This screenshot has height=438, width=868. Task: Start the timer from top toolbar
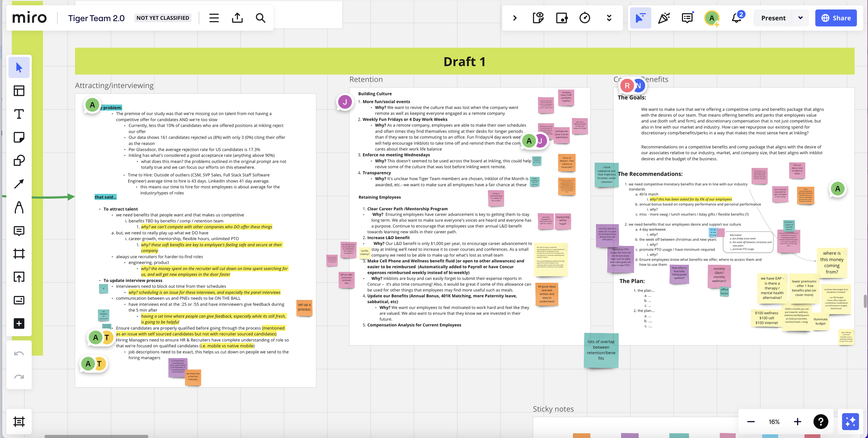585,18
